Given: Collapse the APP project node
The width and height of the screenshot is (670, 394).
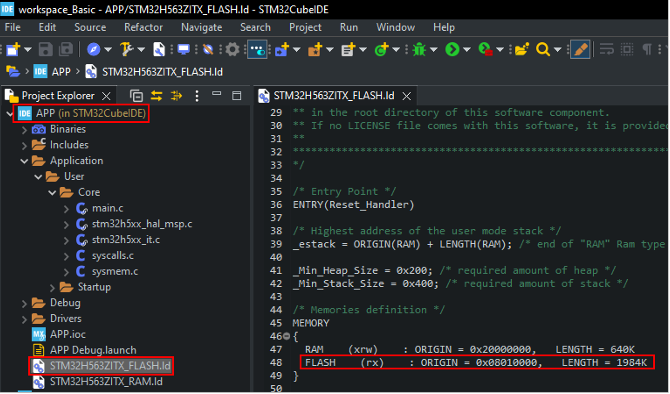Looking at the screenshot, I should pyautogui.click(x=10, y=114).
